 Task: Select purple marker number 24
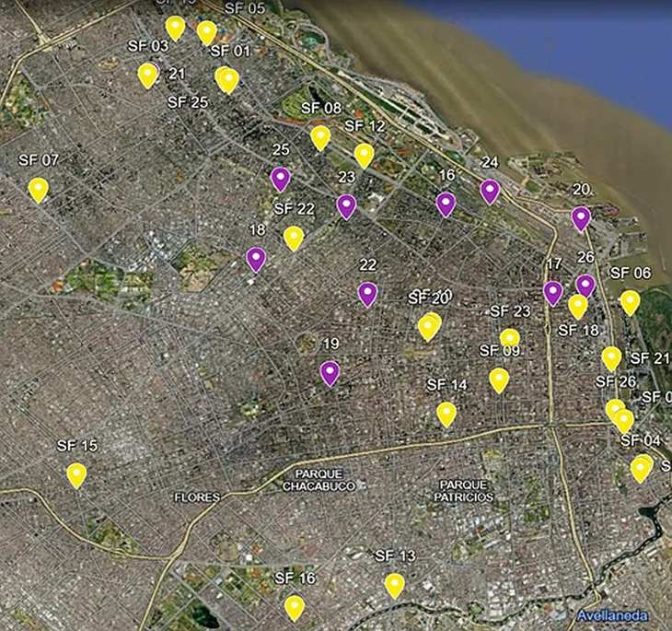(x=490, y=191)
